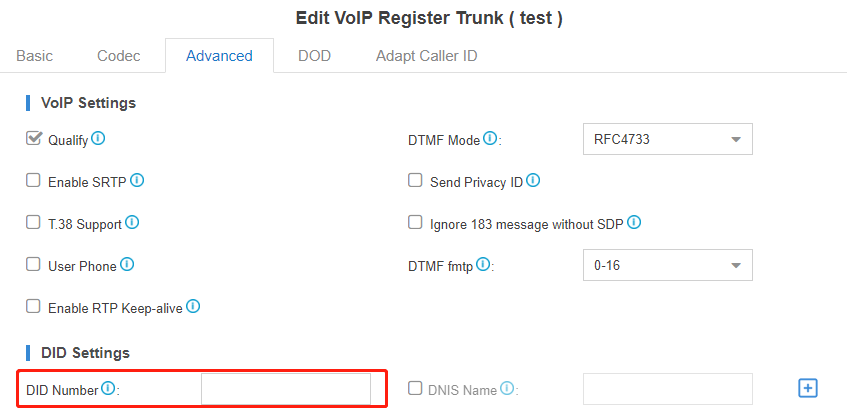The image size is (847, 419).
Task: Click the DTMF Mode info icon
Action: click(489, 138)
